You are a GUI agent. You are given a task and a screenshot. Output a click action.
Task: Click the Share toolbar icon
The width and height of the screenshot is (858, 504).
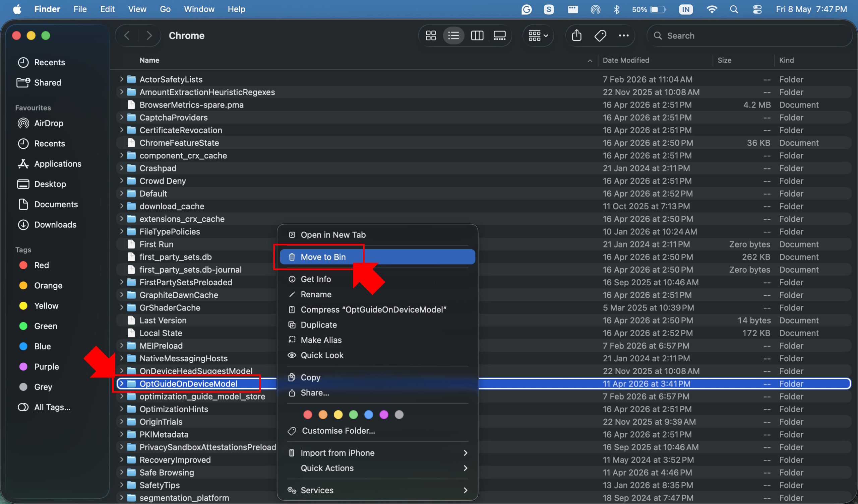[x=576, y=35]
